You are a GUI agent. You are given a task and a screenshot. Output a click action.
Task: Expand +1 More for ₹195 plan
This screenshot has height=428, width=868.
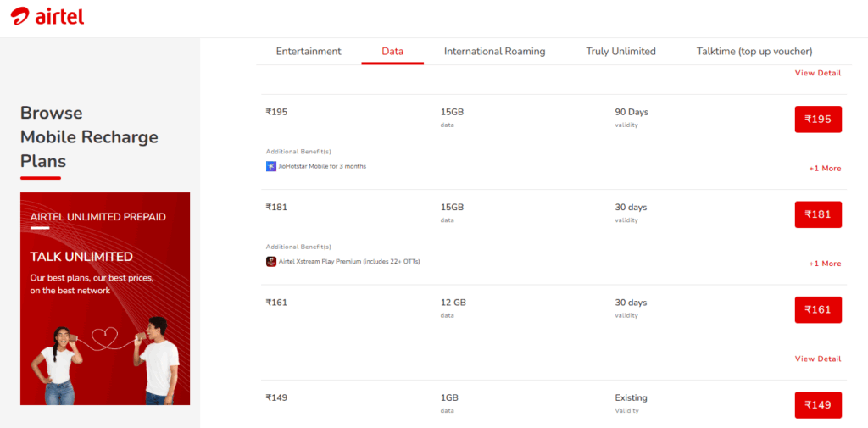coord(825,169)
